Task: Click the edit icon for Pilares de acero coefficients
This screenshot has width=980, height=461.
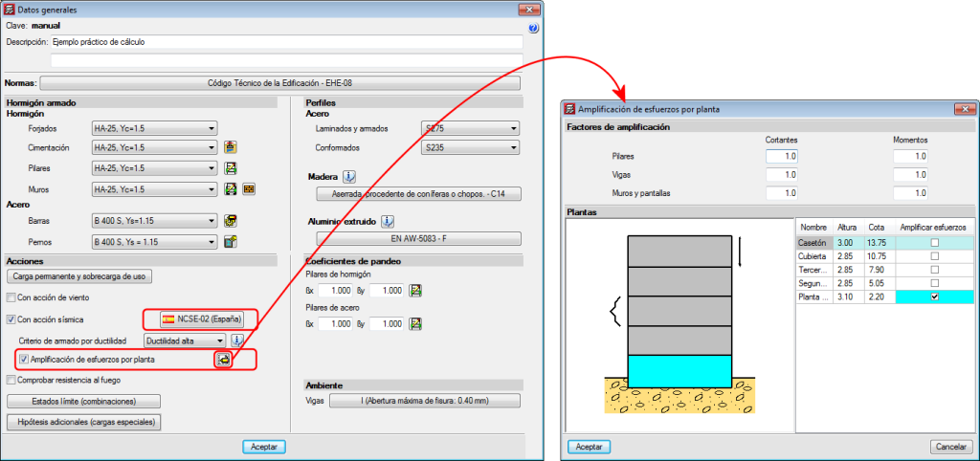Action: (415, 323)
